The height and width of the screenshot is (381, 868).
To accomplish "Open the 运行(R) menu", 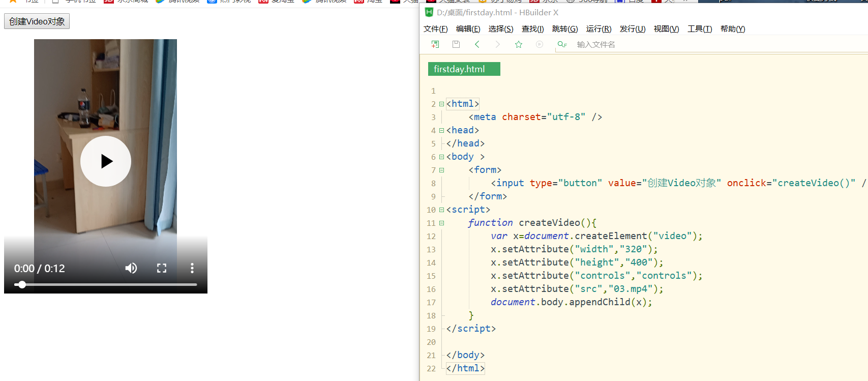I will pyautogui.click(x=599, y=29).
